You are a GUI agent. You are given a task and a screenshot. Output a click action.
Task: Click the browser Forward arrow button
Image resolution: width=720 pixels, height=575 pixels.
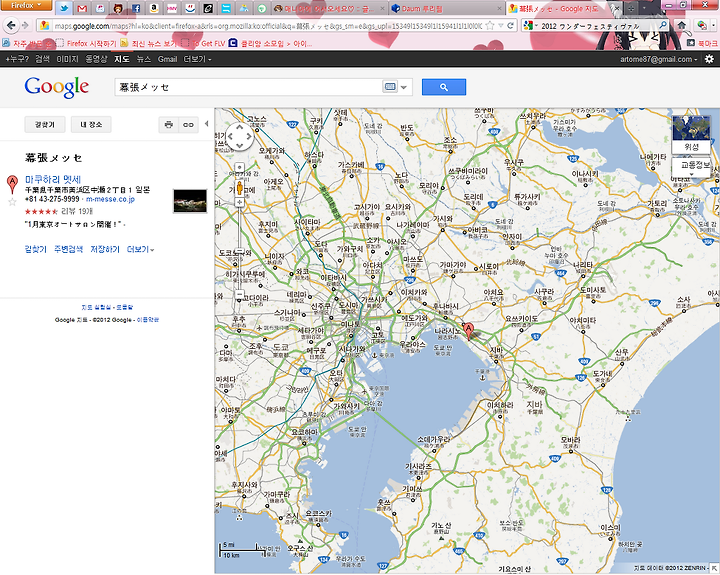tap(25, 25)
